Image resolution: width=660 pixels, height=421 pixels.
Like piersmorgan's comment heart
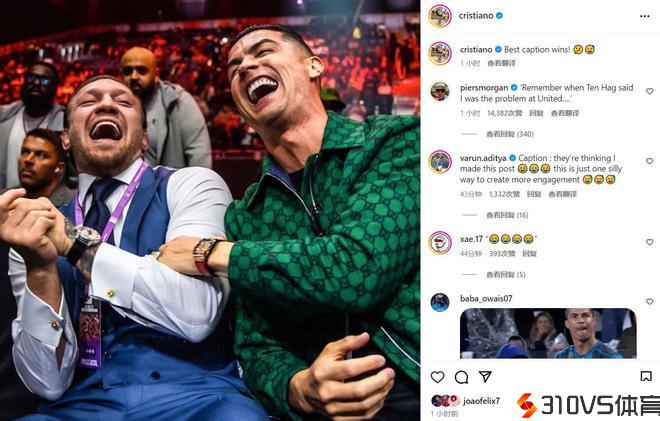click(649, 91)
